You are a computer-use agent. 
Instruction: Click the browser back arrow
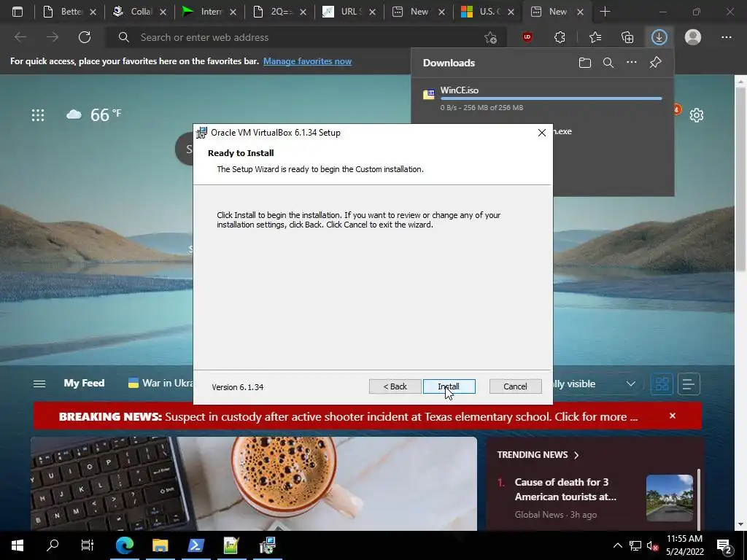pos(20,37)
